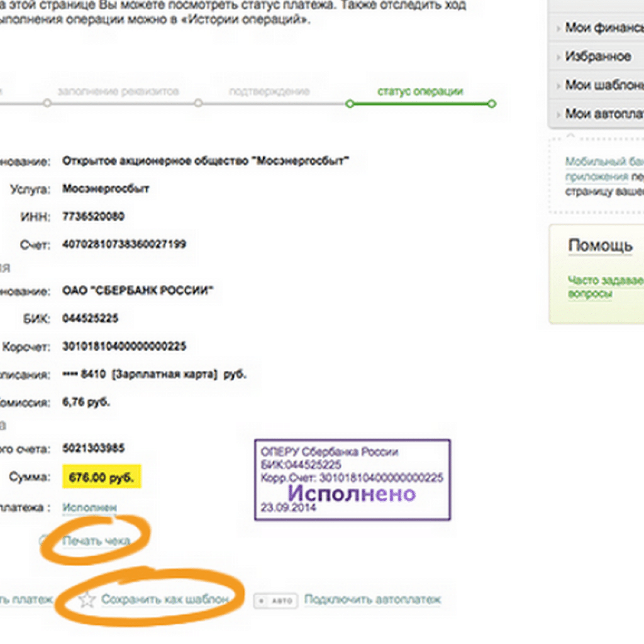Click the Помощь heading
Screen dimensions: 644x644
[600, 245]
